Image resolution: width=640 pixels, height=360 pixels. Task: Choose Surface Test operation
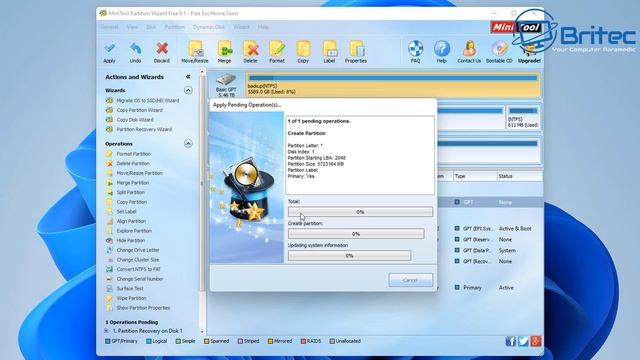[x=130, y=289]
